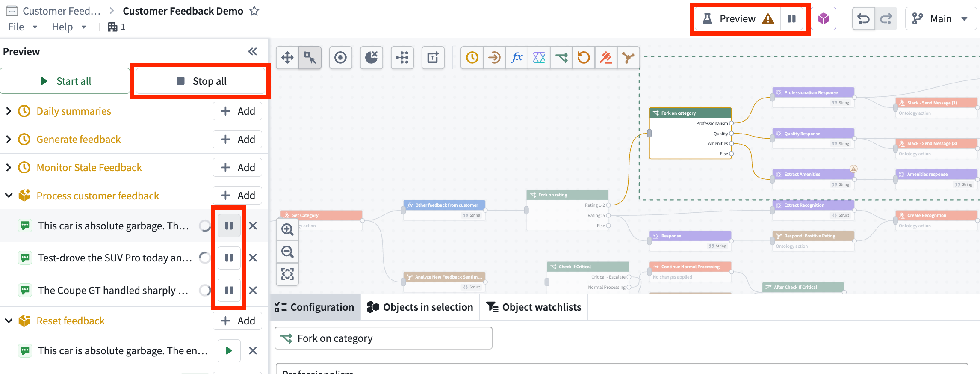
Task: Switch to Object watchlists tab
Action: click(x=534, y=307)
